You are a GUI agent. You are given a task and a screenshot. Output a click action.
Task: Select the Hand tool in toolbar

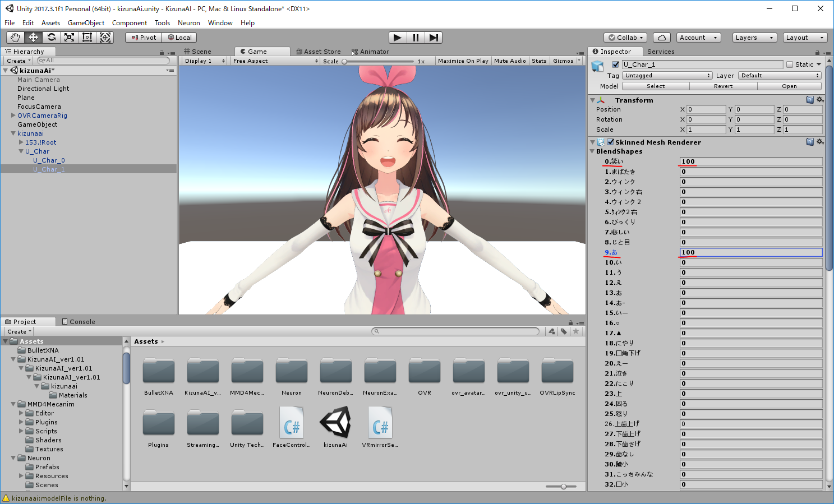coord(15,38)
